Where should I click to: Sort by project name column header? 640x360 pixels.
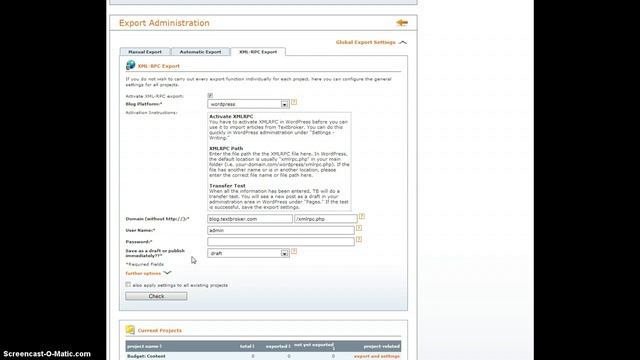click(144, 347)
